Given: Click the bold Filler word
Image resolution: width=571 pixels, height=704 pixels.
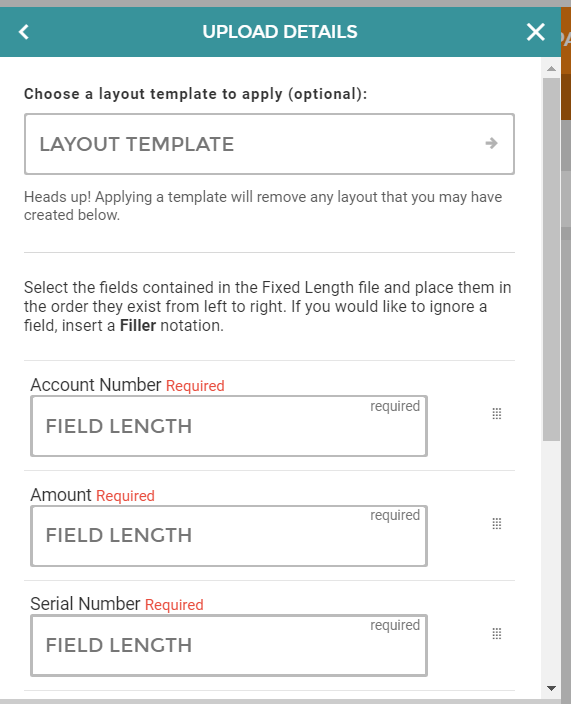Looking at the screenshot, I should (138, 326).
